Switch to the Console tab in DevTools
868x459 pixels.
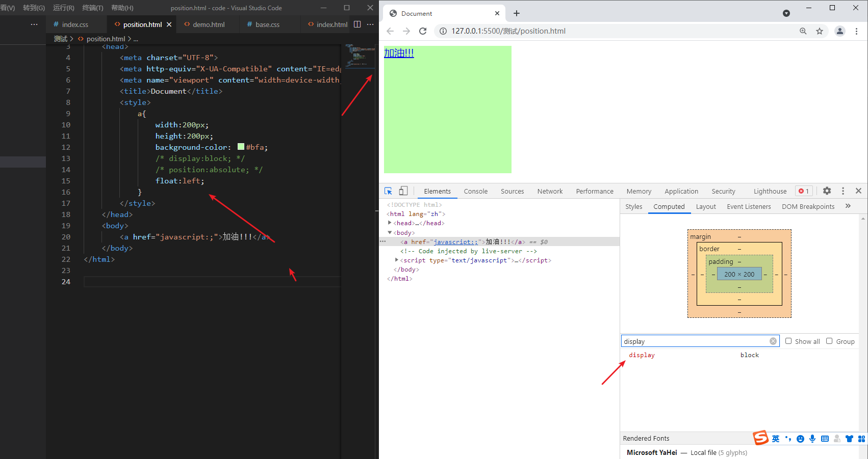pyautogui.click(x=475, y=191)
